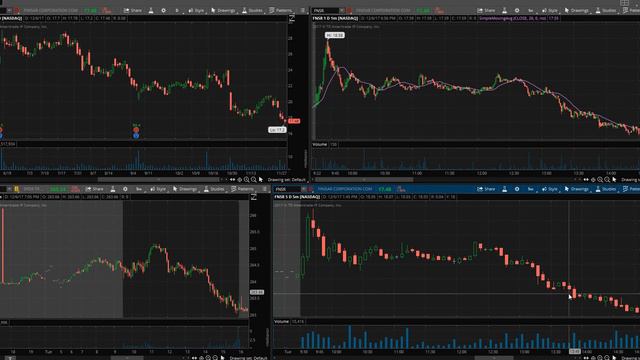Open symbol dropdown arrow in top-right chart

[342, 10]
